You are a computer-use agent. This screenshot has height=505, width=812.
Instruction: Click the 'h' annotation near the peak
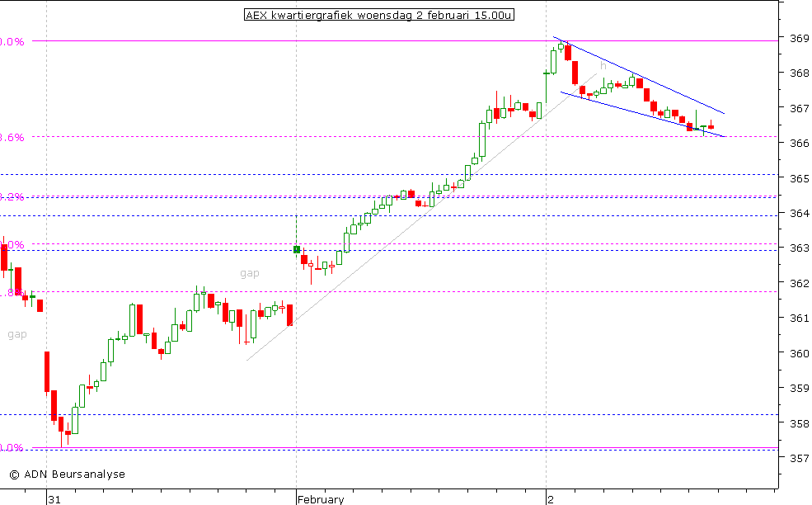(x=603, y=66)
